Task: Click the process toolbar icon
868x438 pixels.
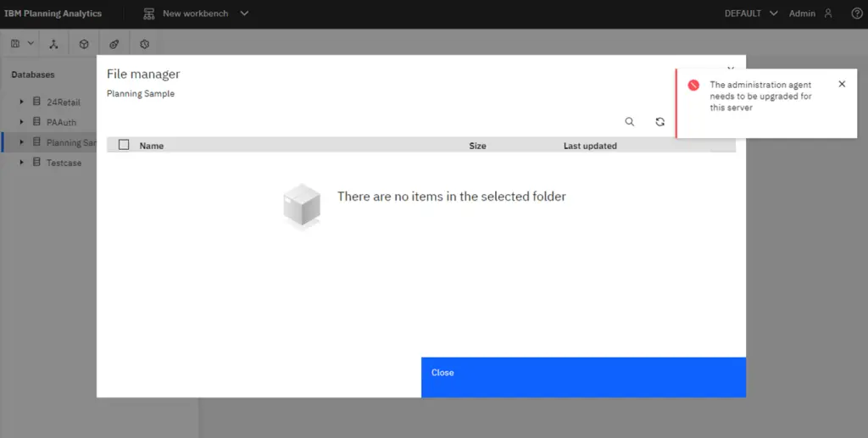Action: pyautogui.click(x=114, y=44)
